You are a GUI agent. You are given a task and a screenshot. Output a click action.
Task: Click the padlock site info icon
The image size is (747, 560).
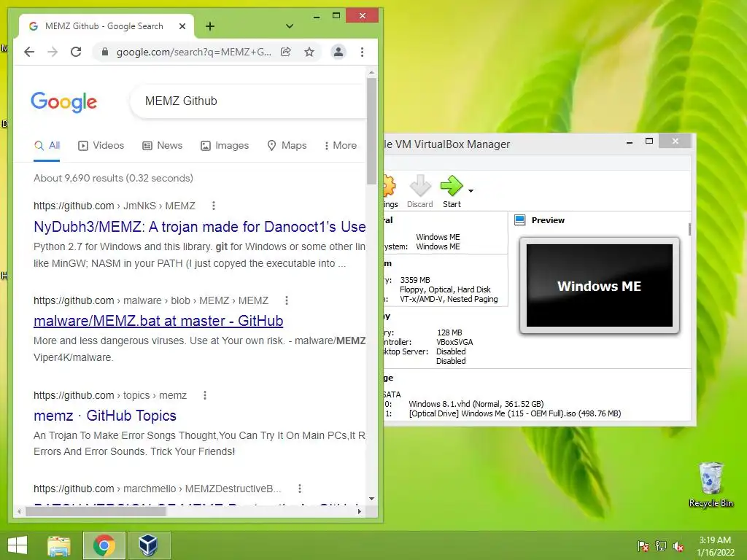pos(105,52)
